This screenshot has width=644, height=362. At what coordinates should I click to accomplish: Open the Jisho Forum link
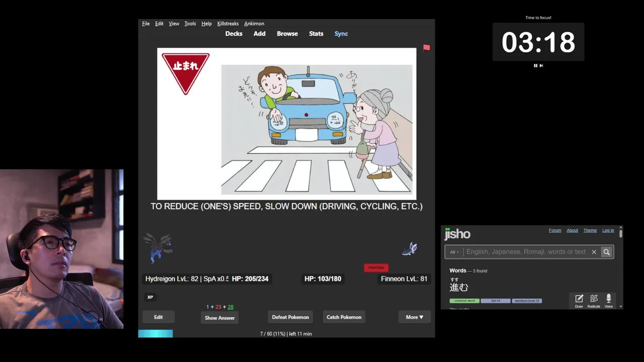[x=555, y=230]
